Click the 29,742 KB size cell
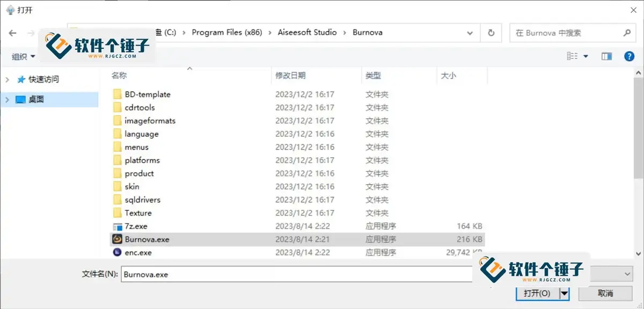The height and width of the screenshot is (309, 644). tap(464, 252)
